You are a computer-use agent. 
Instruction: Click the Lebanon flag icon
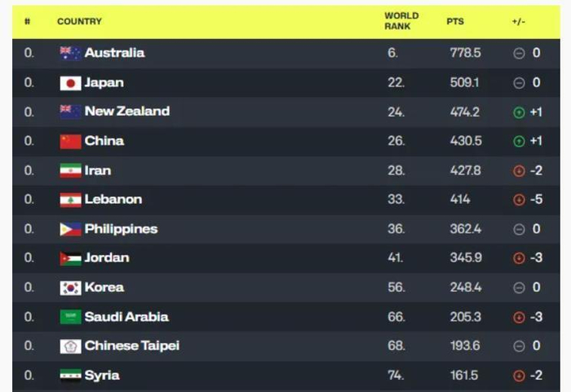tap(70, 200)
